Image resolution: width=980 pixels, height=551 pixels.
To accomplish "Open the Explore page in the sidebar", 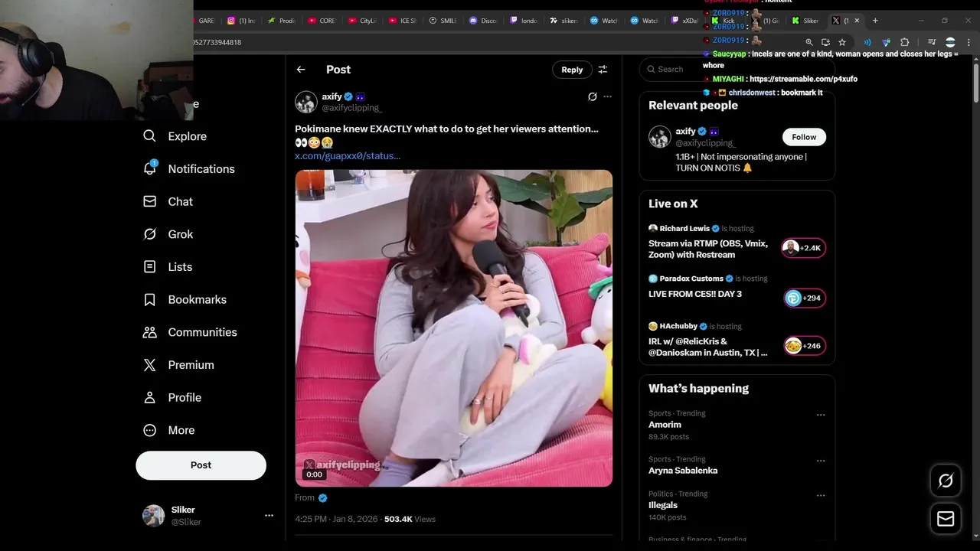I will 175,136.
